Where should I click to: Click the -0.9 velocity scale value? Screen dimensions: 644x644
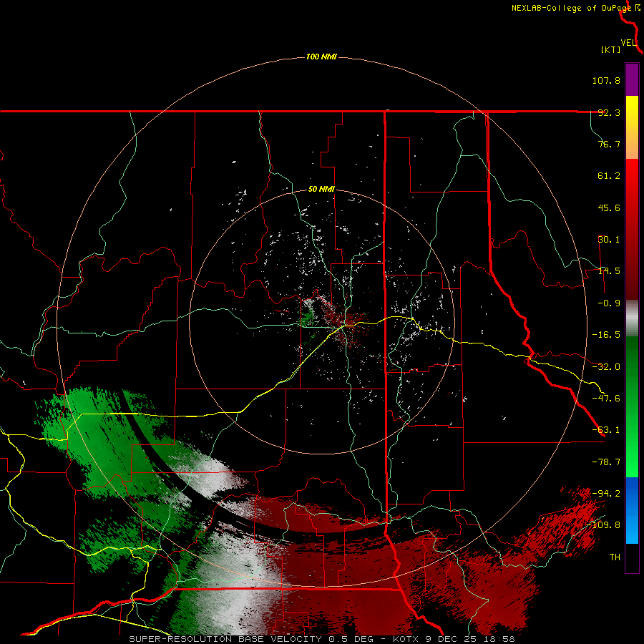(x=609, y=303)
